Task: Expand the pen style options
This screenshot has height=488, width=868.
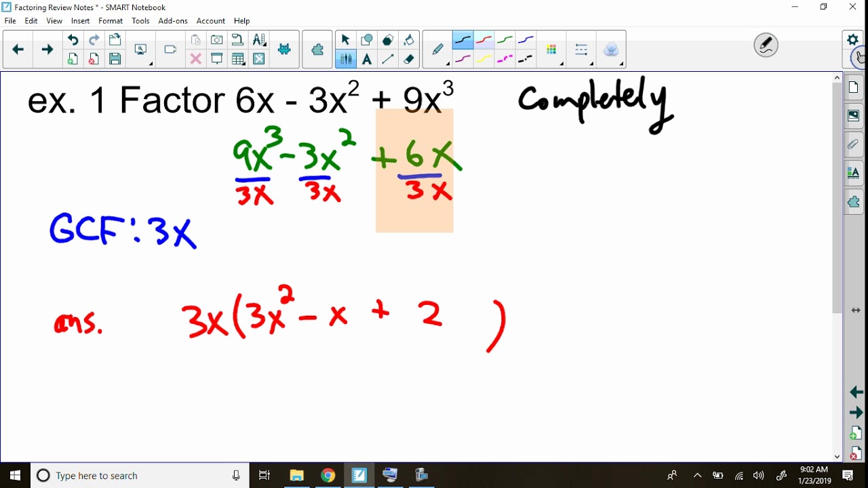Action: [448, 64]
